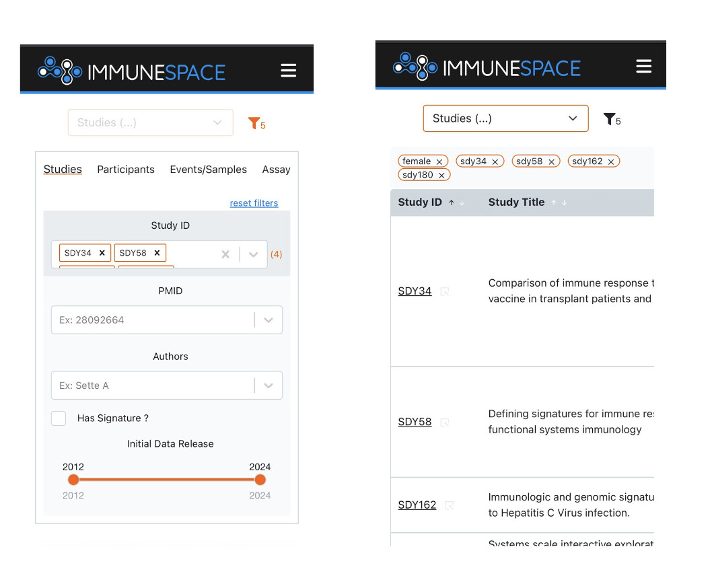Open hamburger menu in right ImmuneSpace panel

(x=643, y=67)
